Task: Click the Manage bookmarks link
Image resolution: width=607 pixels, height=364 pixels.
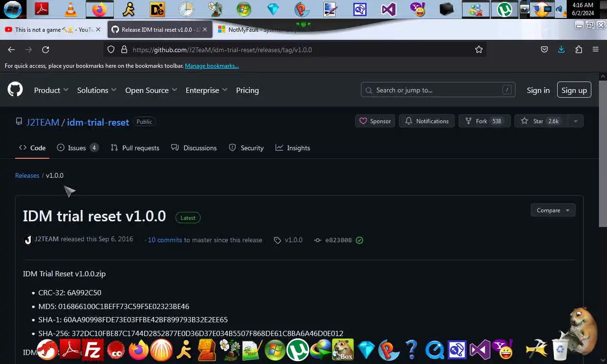Action: coord(212,66)
